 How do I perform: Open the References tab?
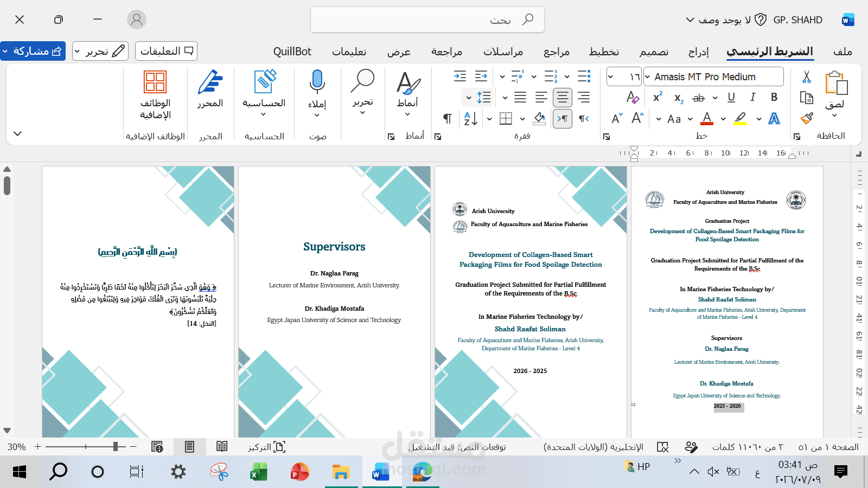[557, 52]
